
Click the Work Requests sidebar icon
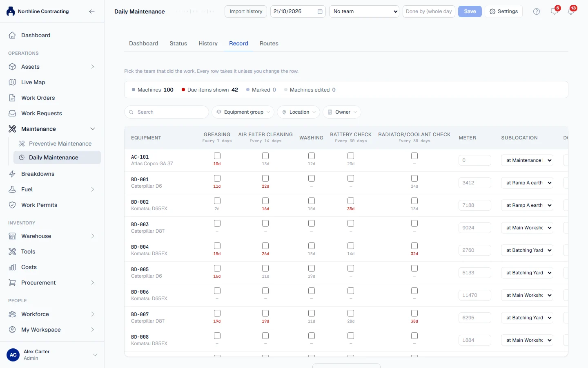click(x=12, y=113)
